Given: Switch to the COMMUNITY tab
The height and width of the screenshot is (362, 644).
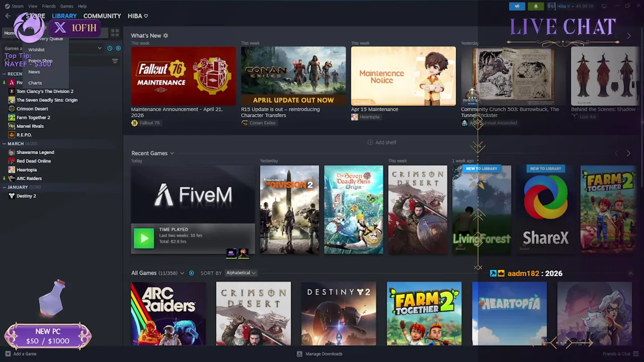Looking at the screenshot, I should point(102,16).
